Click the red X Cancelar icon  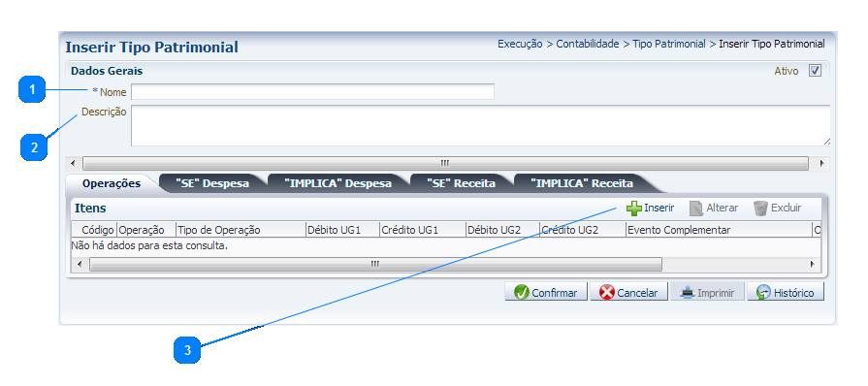pyautogui.click(x=607, y=292)
